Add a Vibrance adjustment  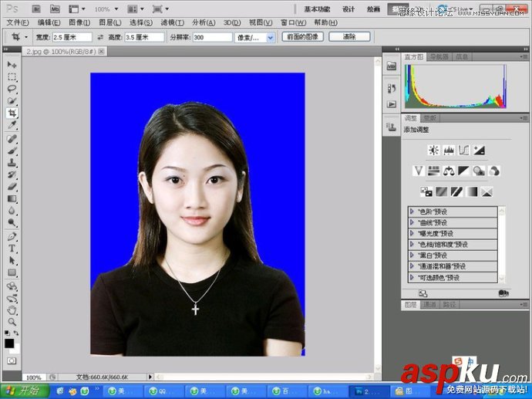419,171
